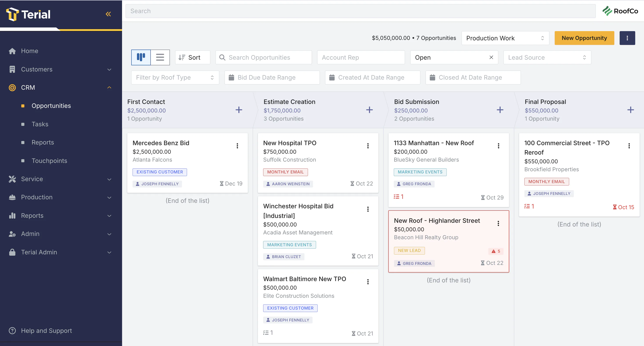Screen dimensions: 644x346
Task: Click the warning badge on Highlander Street card
Action: (495, 251)
